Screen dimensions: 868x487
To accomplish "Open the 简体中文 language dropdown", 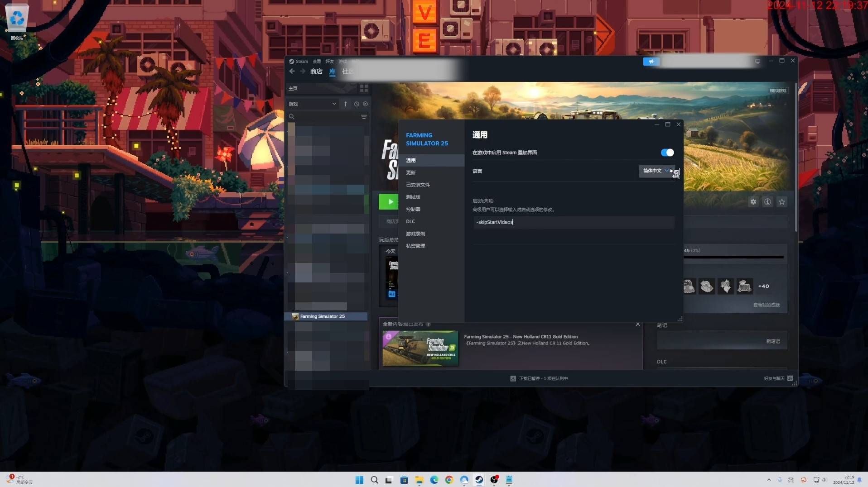I will [656, 171].
